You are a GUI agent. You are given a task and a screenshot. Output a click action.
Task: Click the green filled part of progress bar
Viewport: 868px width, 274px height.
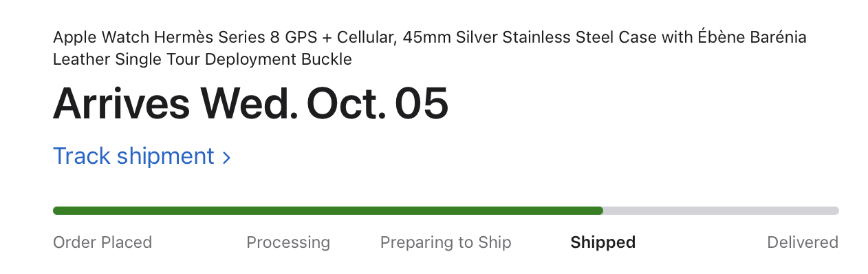pos(328,211)
